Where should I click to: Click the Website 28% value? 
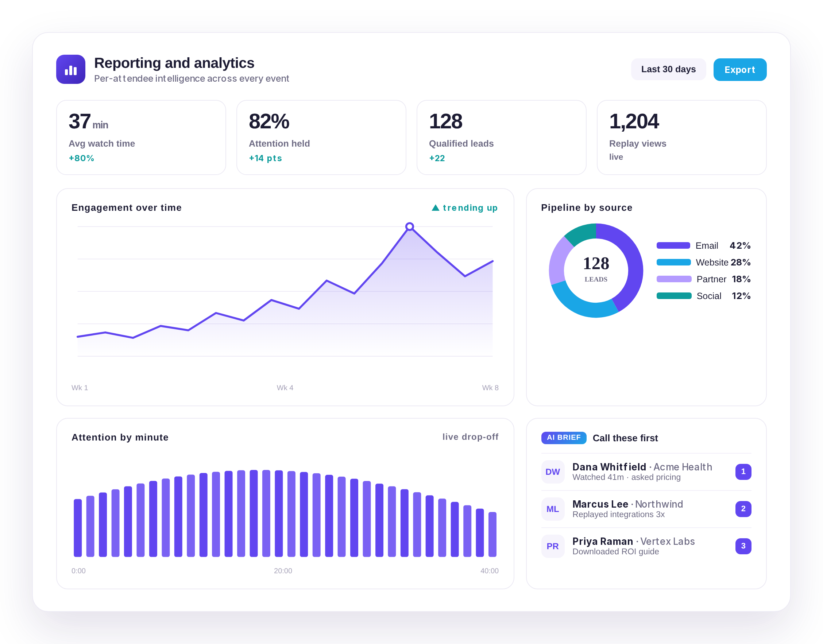[x=740, y=263]
